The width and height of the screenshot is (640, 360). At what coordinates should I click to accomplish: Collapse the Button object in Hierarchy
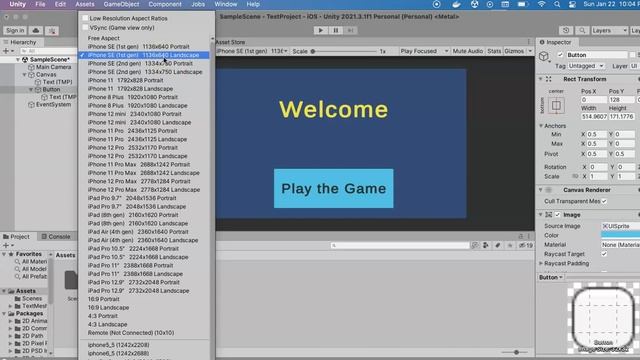(31, 89)
